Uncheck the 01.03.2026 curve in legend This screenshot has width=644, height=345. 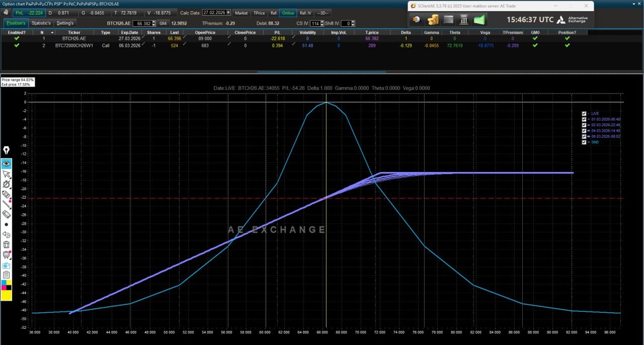click(584, 119)
